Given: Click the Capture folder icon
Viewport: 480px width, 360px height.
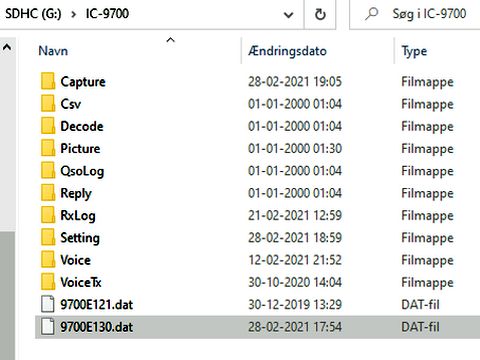Looking at the screenshot, I should click(x=48, y=82).
